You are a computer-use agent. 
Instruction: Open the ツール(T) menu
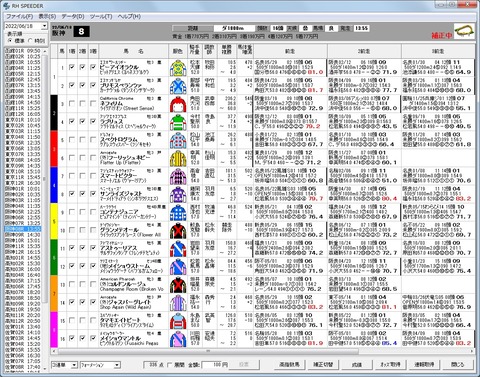point(101,16)
